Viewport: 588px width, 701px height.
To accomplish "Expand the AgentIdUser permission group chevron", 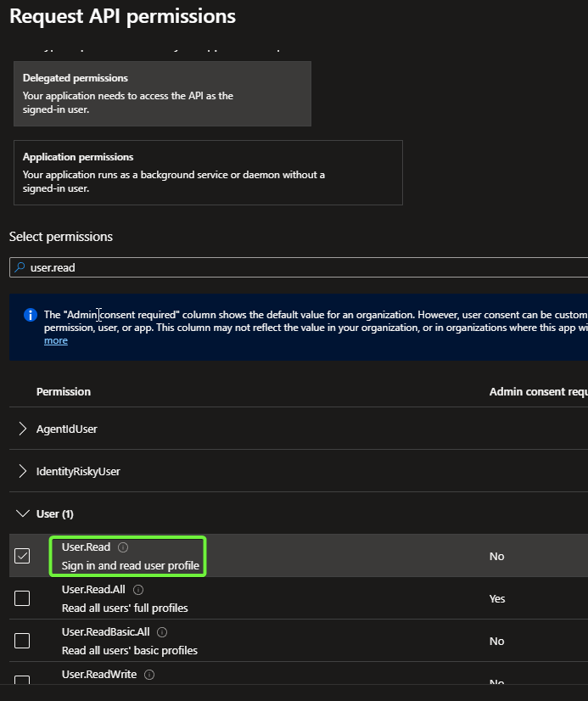I will click(23, 429).
